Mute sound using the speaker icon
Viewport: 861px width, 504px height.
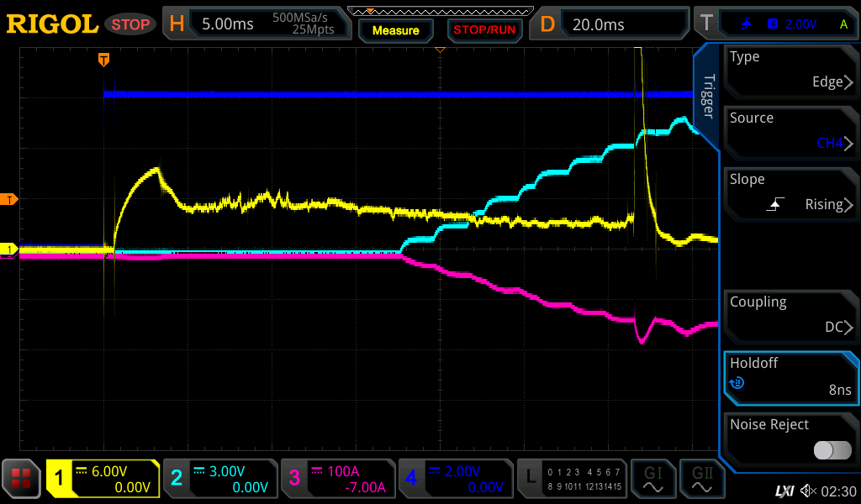[x=809, y=491]
